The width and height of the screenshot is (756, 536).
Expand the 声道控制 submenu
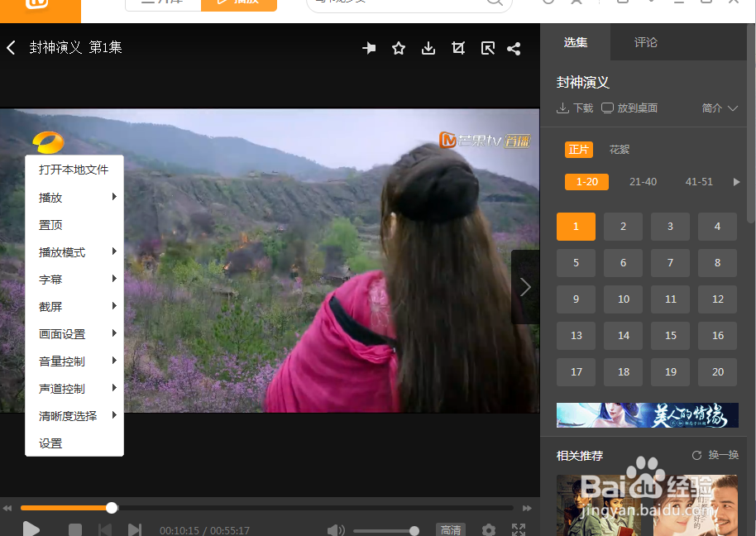tap(74, 389)
